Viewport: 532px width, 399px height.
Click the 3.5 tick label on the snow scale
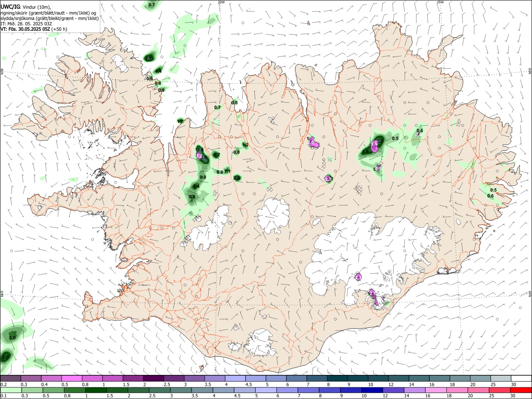tap(208, 384)
